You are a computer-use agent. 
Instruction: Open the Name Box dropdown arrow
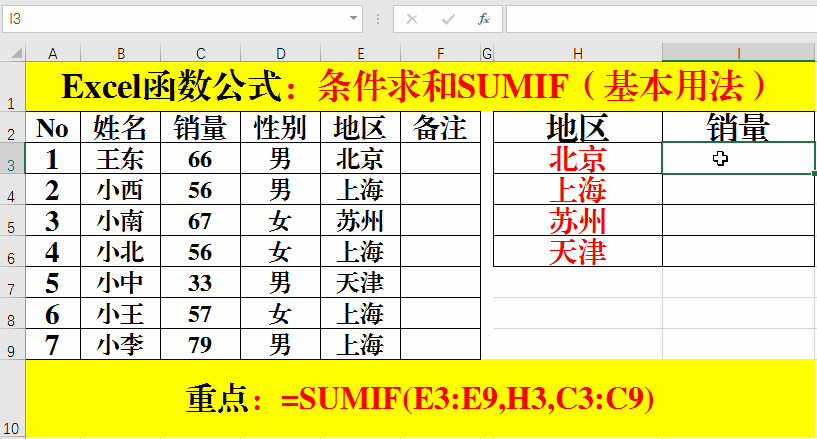(x=353, y=19)
